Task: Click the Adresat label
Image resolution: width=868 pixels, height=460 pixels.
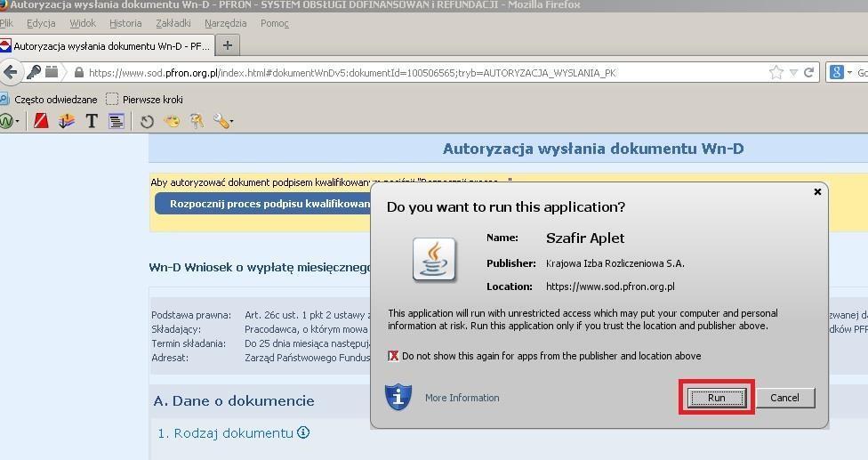Action: (x=170, y=358)
